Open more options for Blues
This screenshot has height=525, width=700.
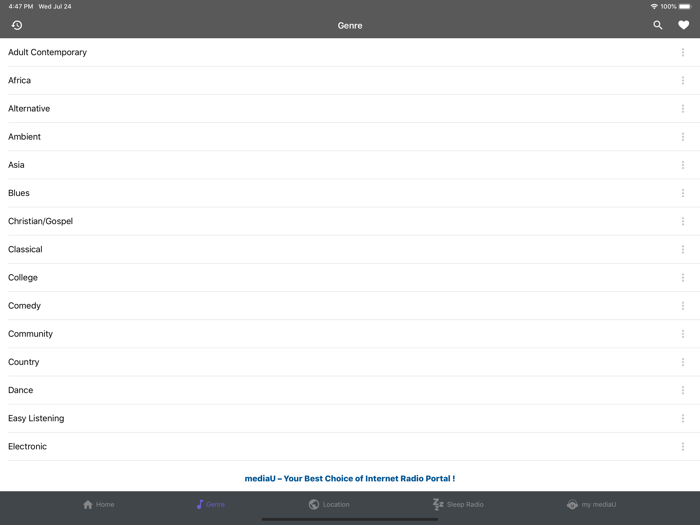tap(683, 193)
